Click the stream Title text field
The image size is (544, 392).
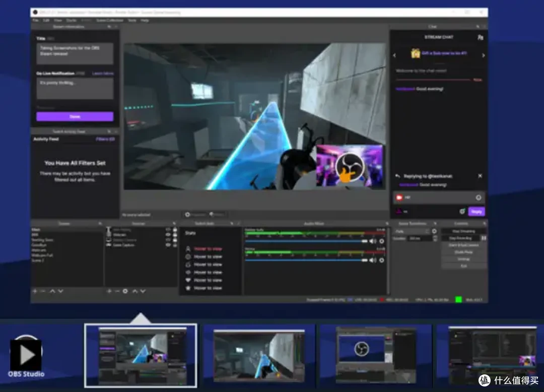(75, 53)
